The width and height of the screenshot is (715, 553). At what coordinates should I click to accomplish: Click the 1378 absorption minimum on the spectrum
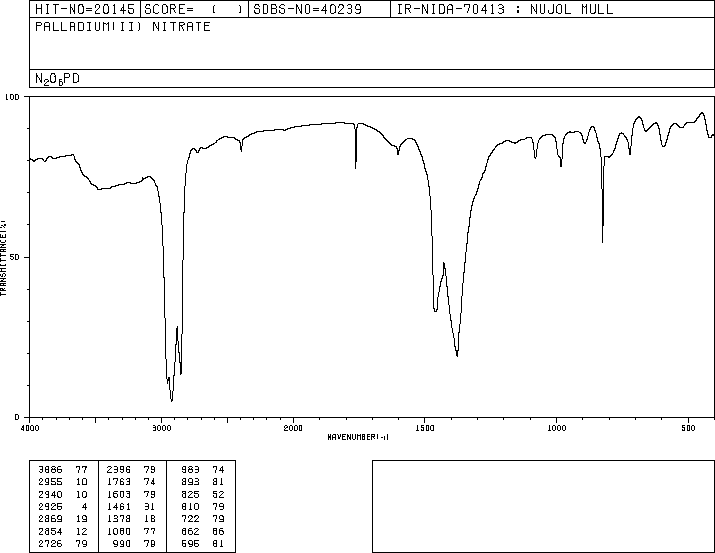(x=457, y=355)
